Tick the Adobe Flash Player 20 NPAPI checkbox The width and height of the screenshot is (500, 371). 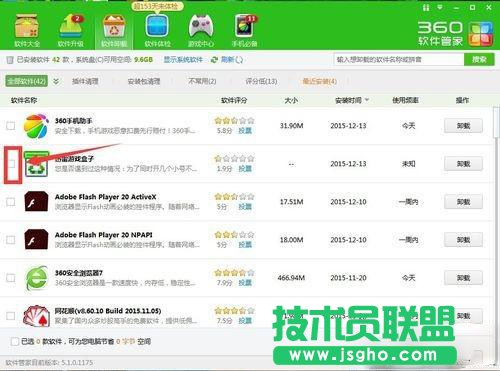tap(11, 240)
